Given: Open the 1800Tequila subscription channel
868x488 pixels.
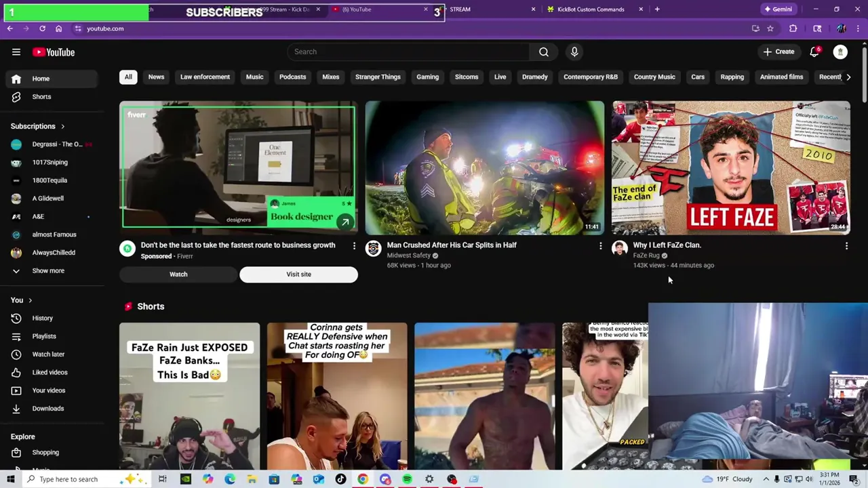Looking at the screenshot, I should coord(53,180).
